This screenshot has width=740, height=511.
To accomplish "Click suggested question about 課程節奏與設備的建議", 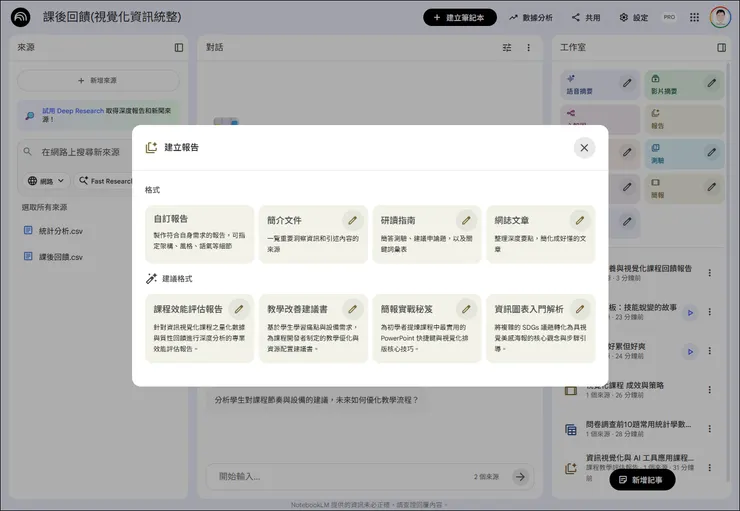I will pos(316,400).
